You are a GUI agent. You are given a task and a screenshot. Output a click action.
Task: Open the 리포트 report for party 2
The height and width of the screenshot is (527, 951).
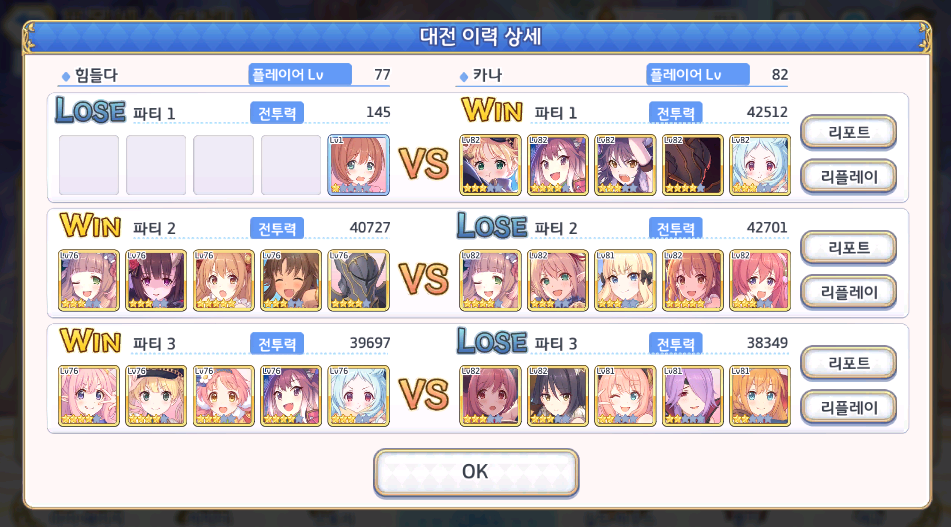tap(848, 247)
